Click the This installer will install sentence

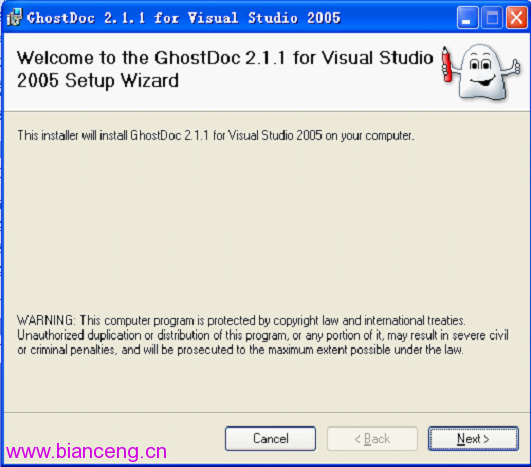216,135
